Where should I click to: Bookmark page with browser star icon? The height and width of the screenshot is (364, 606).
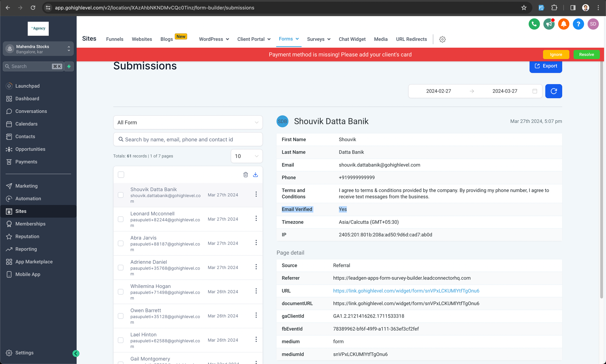[524, 8]
